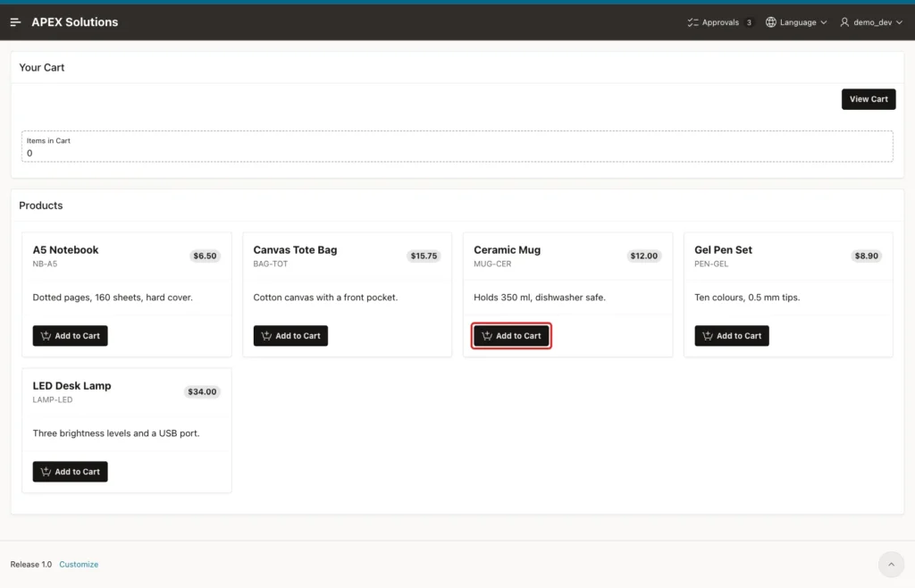This screenshot has width=915, height=588.
Task: Open the Approvals menu item
Action: [719, 22]
